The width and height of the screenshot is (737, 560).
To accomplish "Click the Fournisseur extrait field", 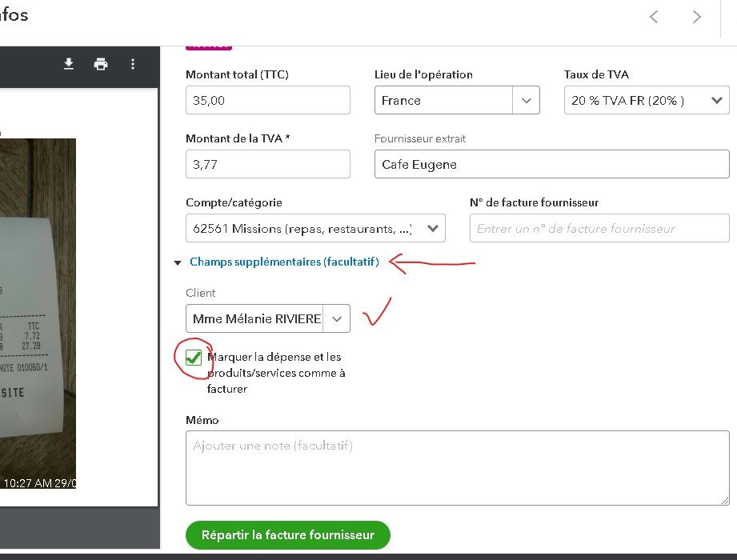I will tap(551, 164).
